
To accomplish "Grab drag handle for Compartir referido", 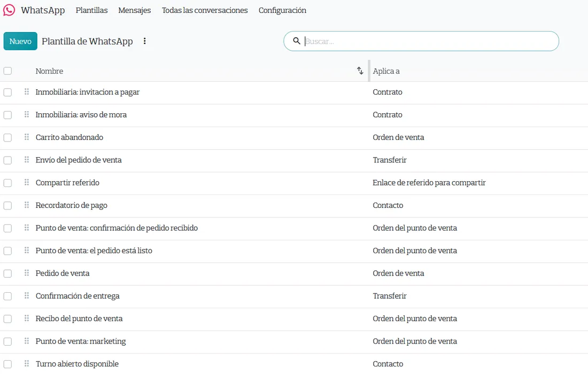I will [x=27, y=183].
